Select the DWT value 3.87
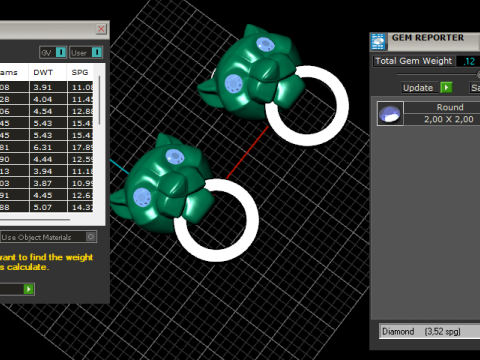The image size is (480, 360). (43, 183)
